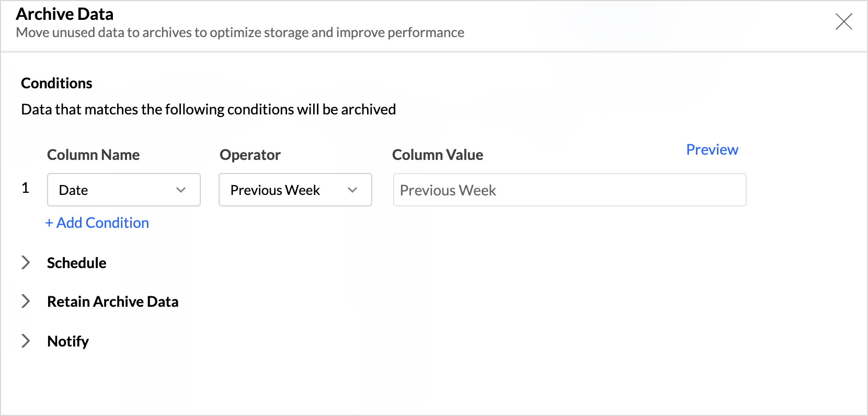868x416 pixels.
Task: Expand the Schedule section title
Action: pyautogui.click(x=76, y=263)
